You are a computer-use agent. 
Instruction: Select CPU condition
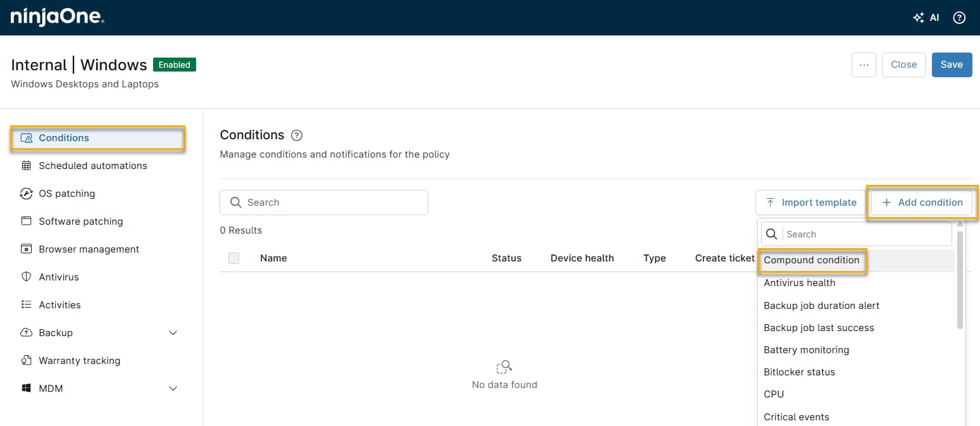tap(856, 394)
